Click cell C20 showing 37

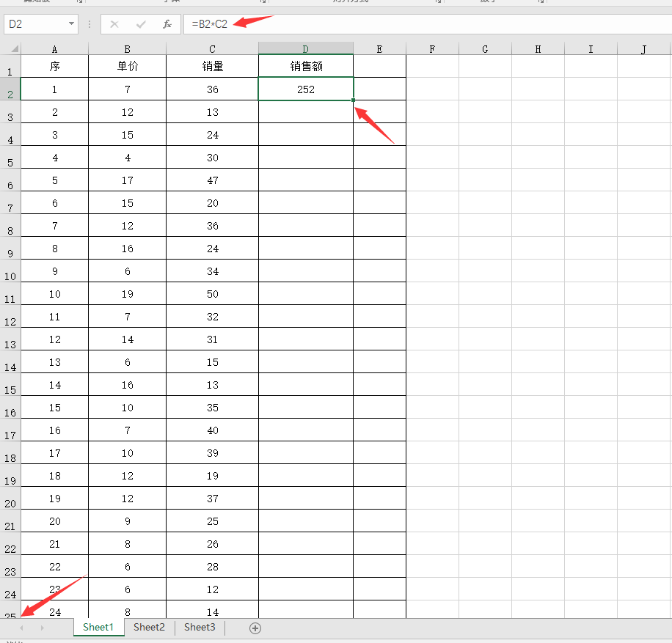212,498
